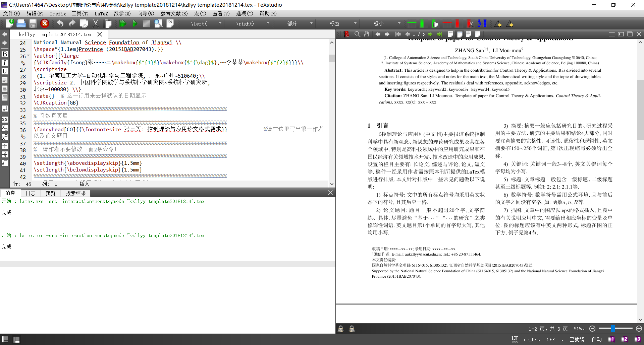Toggle italic formatting in the sidebar
Viewport: 644px width, 345px height.
[x=5, y=63]
